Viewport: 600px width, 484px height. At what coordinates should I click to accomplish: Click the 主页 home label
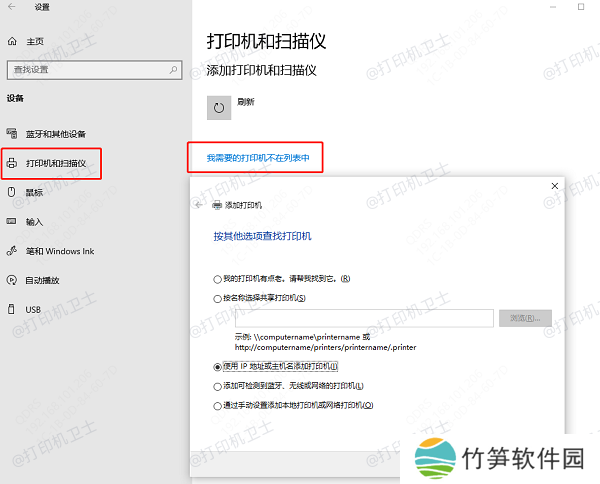point(35,41)
